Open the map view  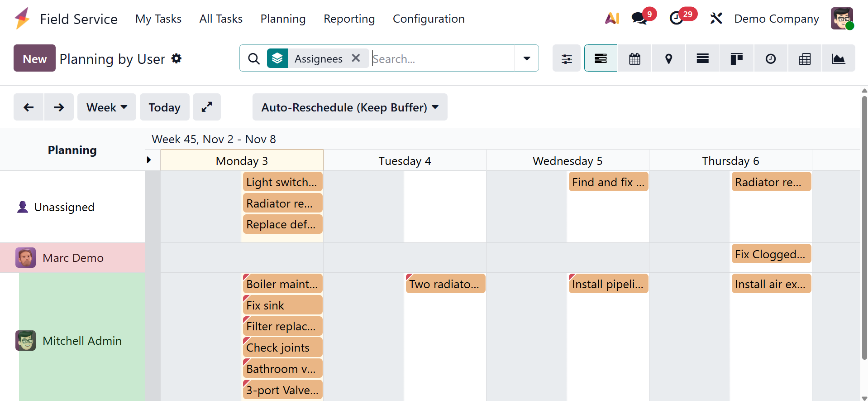(668, 58)
